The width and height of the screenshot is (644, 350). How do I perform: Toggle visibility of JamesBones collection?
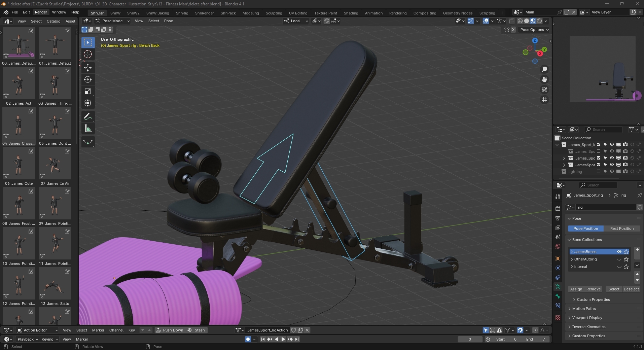(619, 252)
